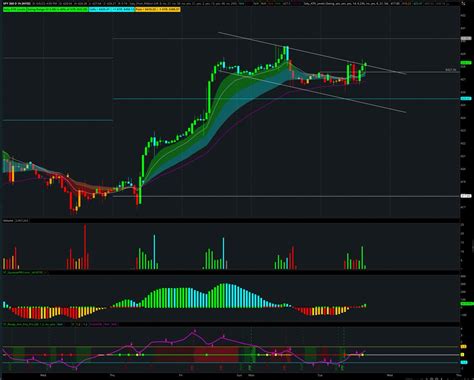Select the lower descending channel trendline
This screenshot has width=474, height=380.
pos(312,91)
